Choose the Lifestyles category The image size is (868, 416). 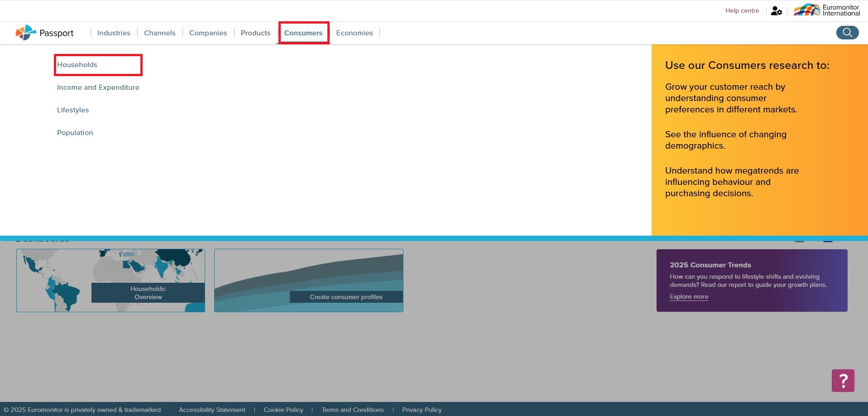pyautogui.click(x=73, y=110)
